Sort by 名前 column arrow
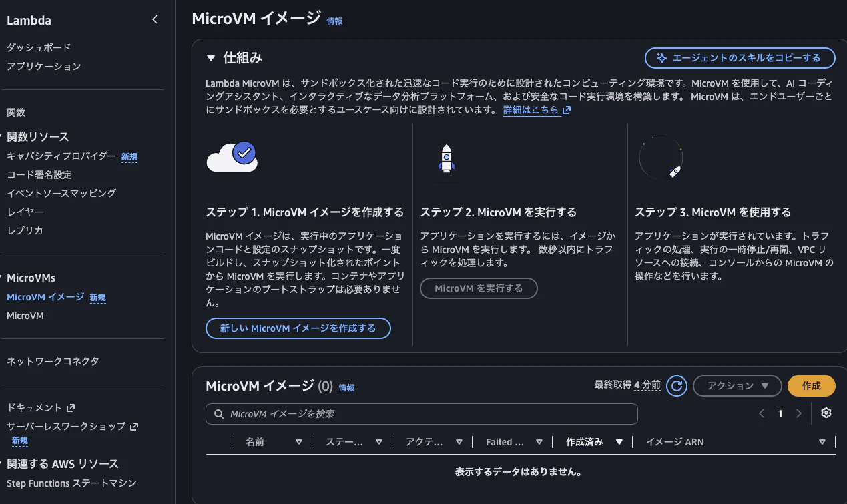The width and height of the screenshot is (847, 504). pos(298,442)
